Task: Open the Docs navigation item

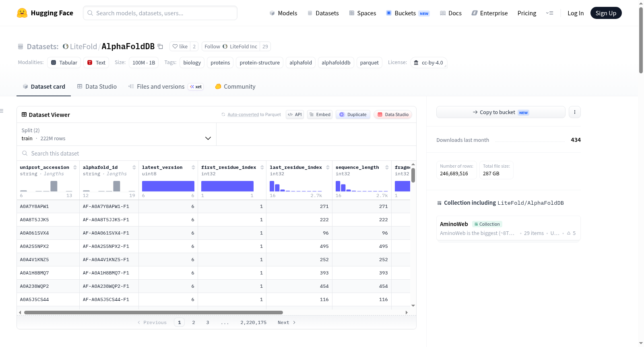Action: pos(450,13)
